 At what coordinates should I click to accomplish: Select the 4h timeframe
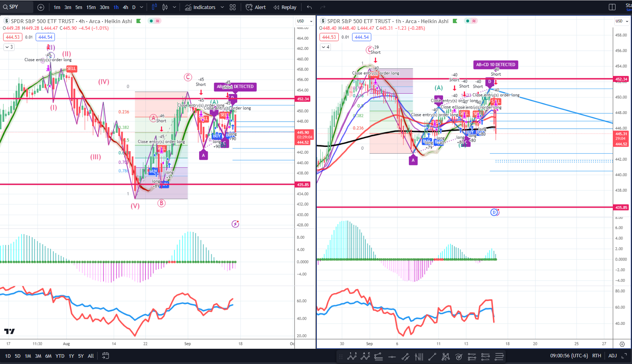(x=125, y=7)
